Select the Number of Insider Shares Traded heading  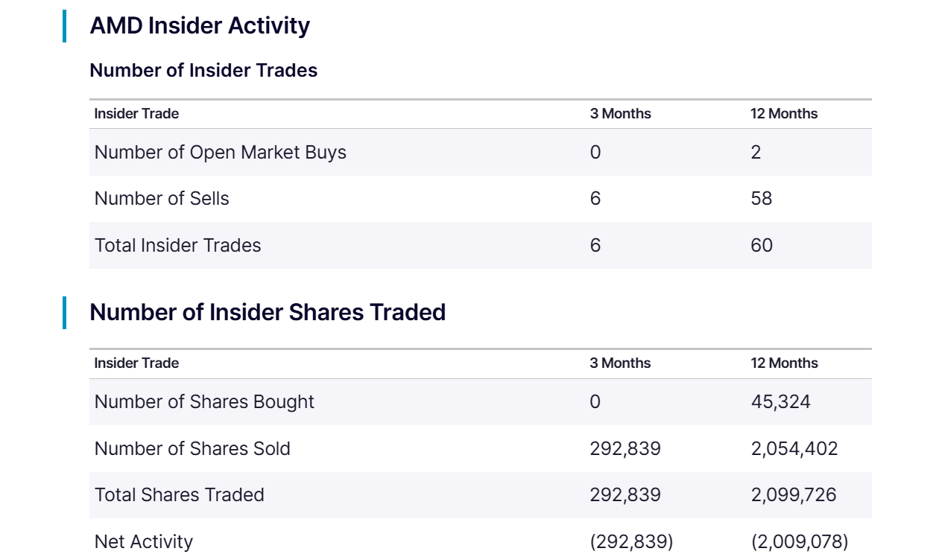point(268,312)
